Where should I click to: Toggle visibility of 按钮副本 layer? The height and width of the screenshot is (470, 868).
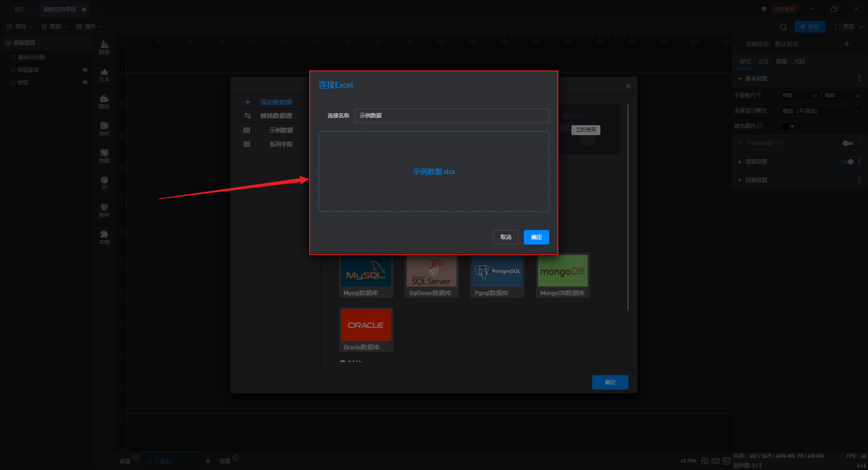point(85,70)
